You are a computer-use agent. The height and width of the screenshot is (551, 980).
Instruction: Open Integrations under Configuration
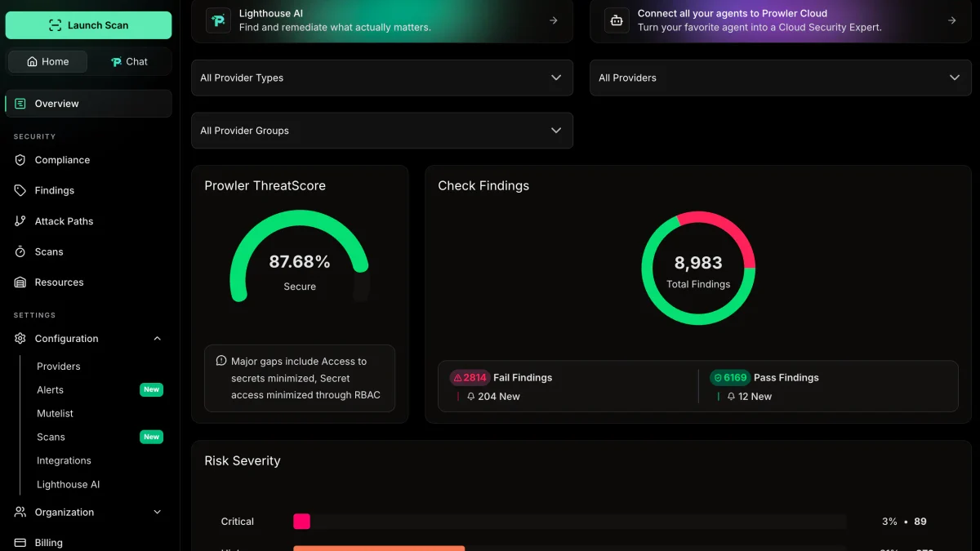tap(64, 461)
